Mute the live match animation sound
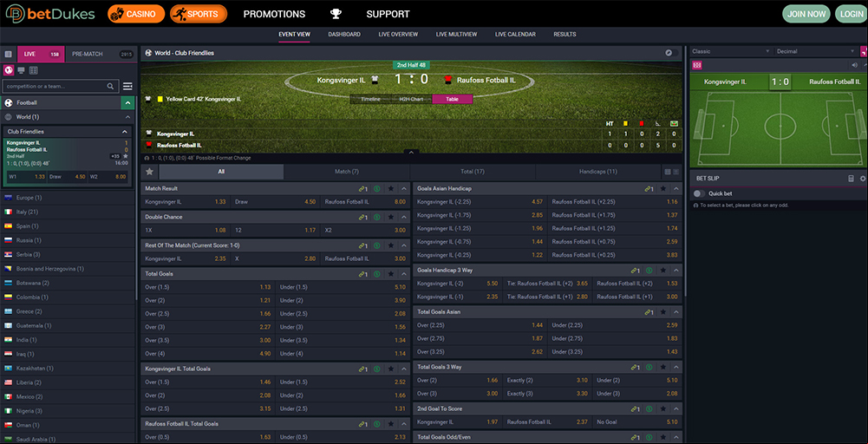This screenshot has height=444, width=868. coord(855,65)
